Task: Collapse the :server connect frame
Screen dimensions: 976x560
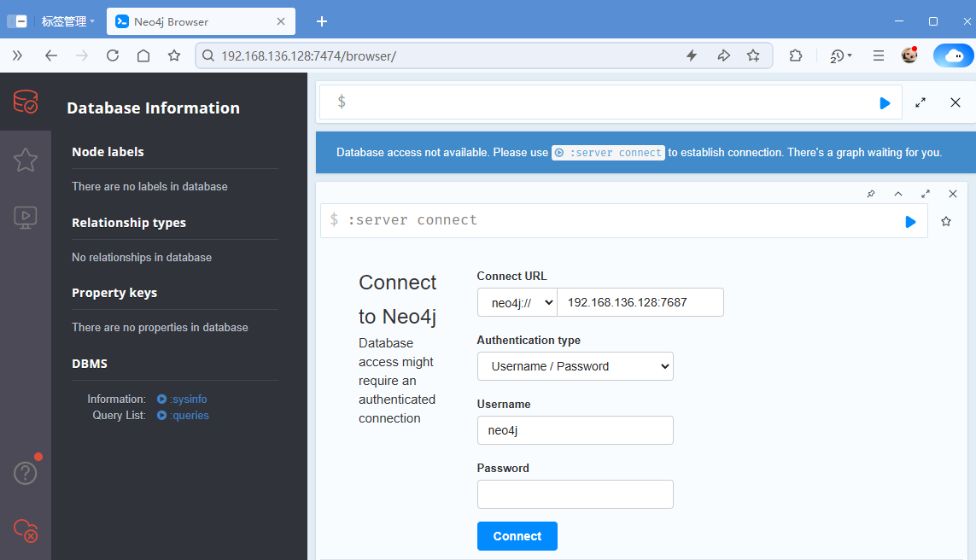Action: (898, 194)
